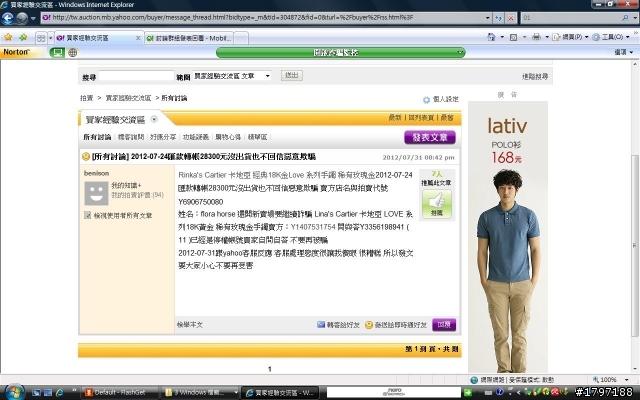Report the post via 檢舉本文
The height and width of the screenshot is (400, 640).
(x=190, y=325)
